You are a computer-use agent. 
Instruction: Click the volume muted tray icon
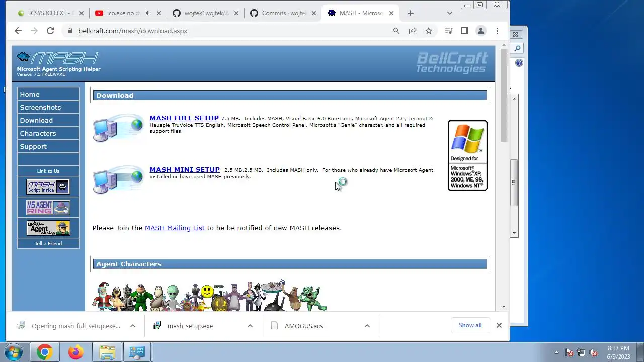594,352
